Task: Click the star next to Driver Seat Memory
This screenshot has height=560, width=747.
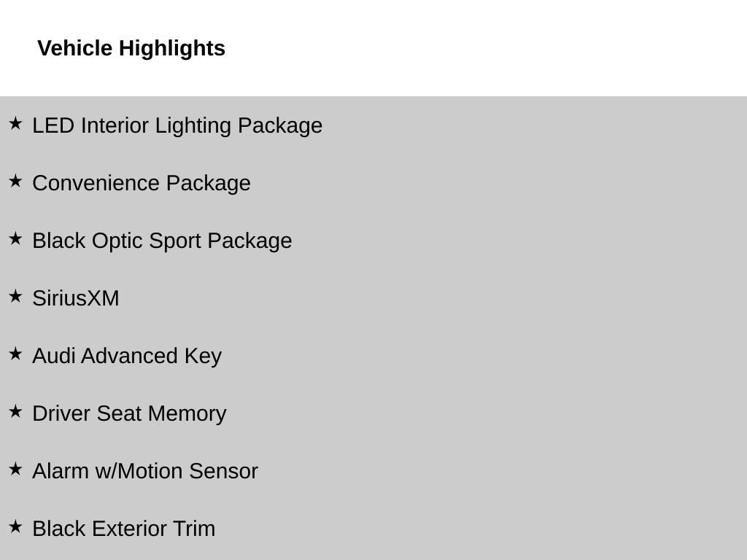Action: click(x=15, y=412)
